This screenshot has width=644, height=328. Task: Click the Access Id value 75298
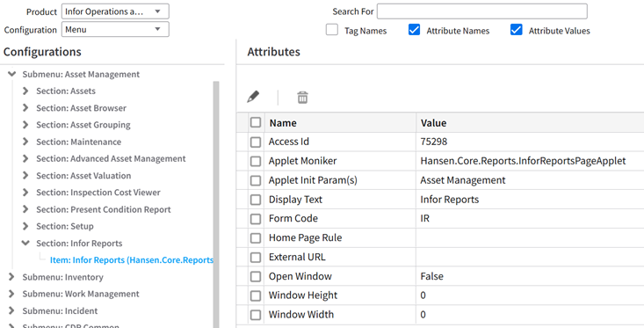434,142
